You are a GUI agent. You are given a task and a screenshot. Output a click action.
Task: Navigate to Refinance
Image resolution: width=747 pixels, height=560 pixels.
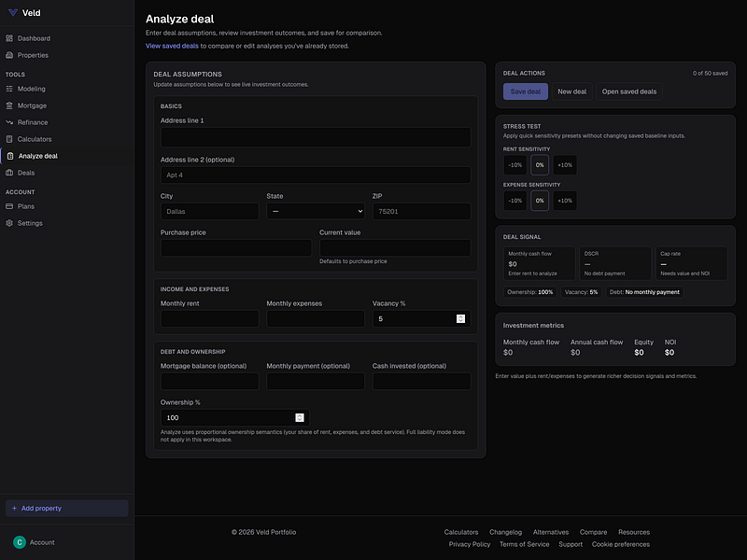(x=66, y=122)
